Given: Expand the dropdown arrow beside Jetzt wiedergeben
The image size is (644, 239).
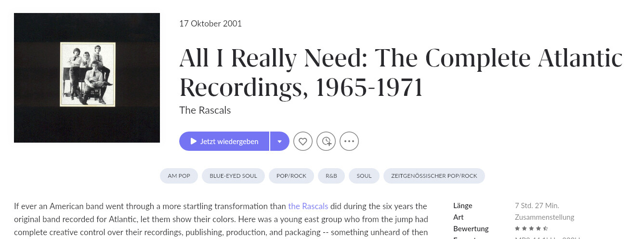Looking at the screenshot, I should [x=280, y=141].
